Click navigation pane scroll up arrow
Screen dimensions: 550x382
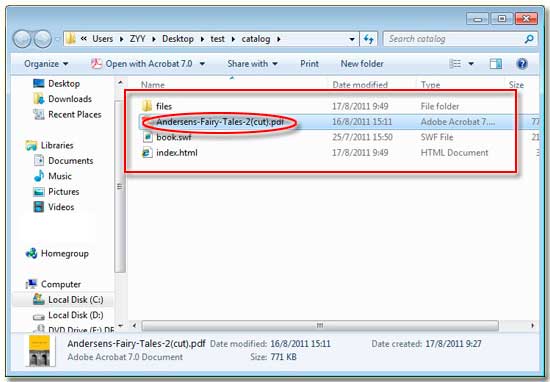point(120,83)
